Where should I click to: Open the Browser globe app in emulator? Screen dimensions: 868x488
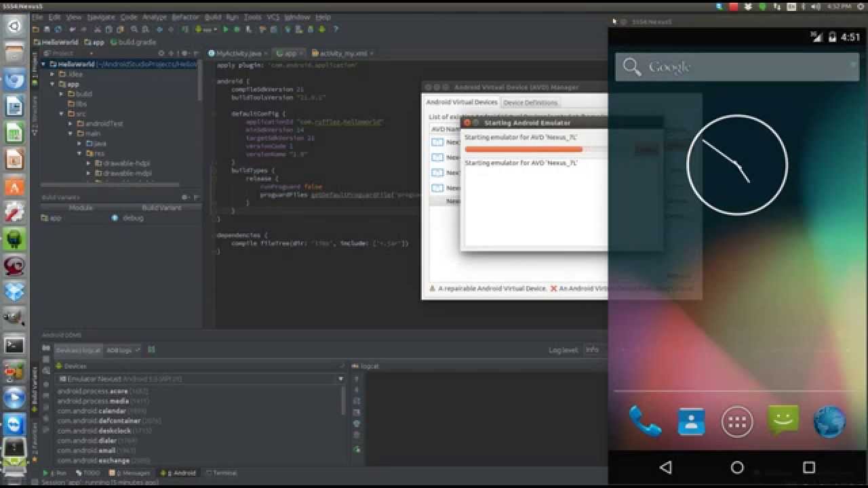(x=829, y=422)
